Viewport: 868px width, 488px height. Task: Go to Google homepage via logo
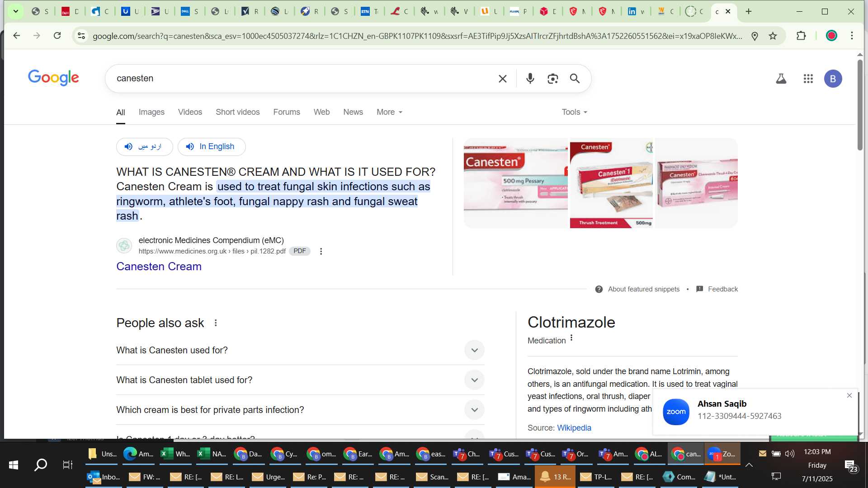click(53, 78)
